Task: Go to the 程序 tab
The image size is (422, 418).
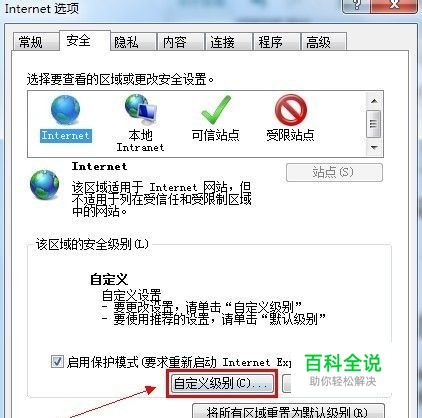Action: click(x=271, y=42)
